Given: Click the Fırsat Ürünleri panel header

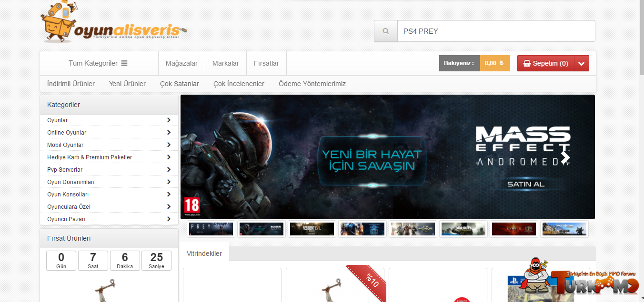Looking at the screenshot, I should (x=109, y=238).
